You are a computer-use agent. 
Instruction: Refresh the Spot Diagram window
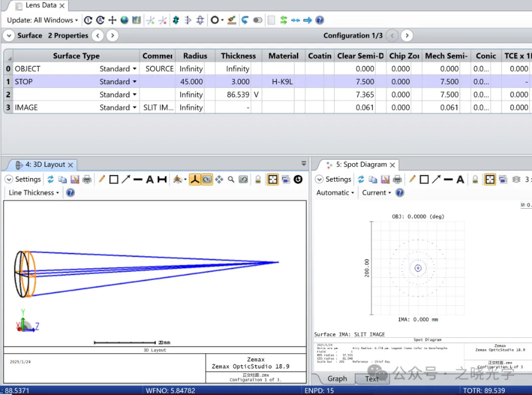(x=361, y=179)
